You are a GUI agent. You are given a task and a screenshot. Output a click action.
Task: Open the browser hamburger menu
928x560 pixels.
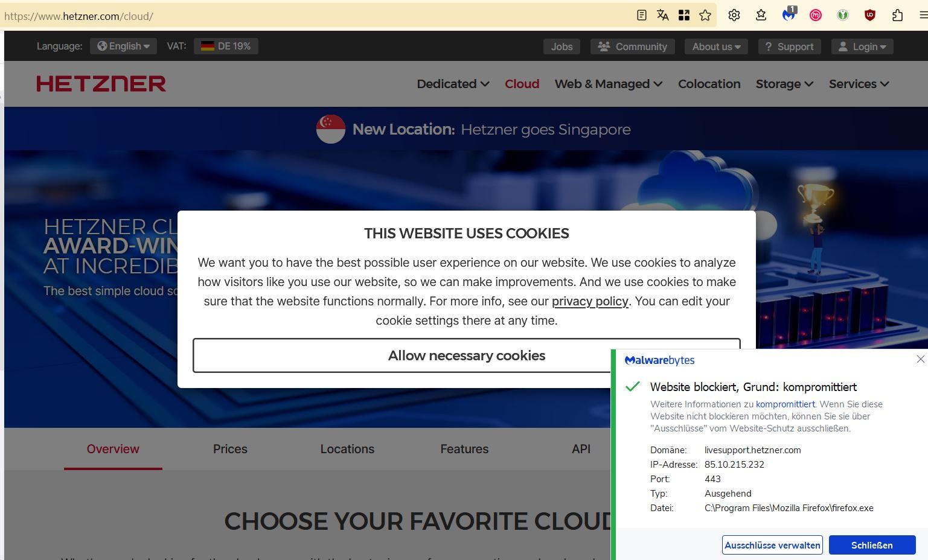[923, 16]
